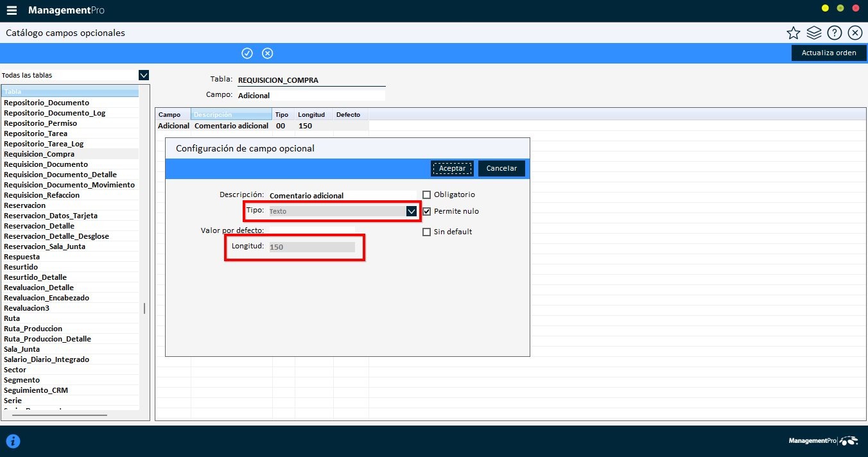Uncheck the Permite nulo checkbox
This screenshot has height=457, width=868.
[x=426, y=211]
